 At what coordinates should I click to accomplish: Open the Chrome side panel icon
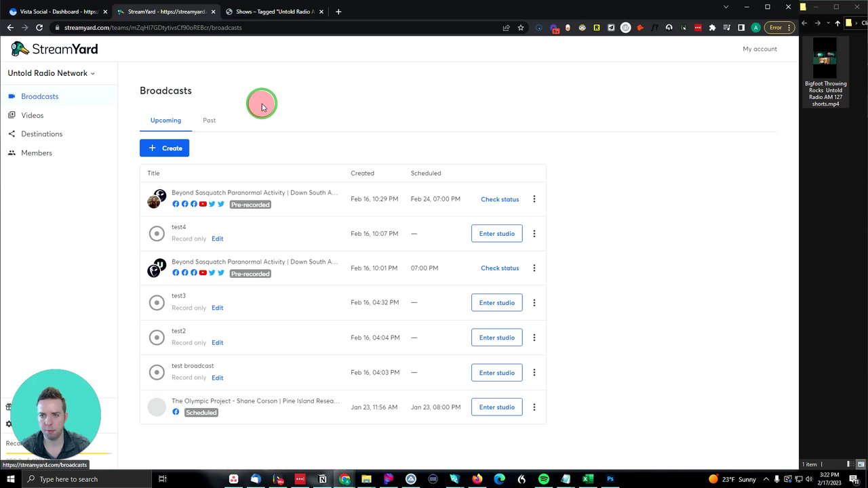pos(741,28)
